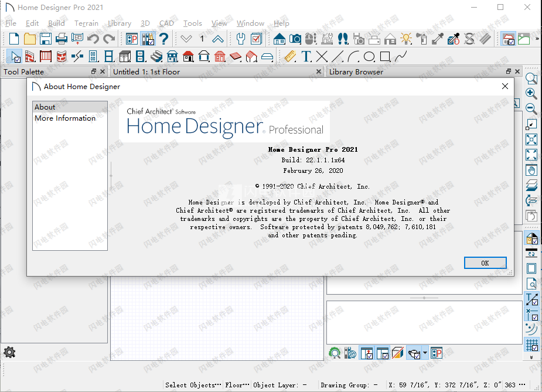Redo the last undone action
The image size is (542, 392).
[x=109, y=39]
